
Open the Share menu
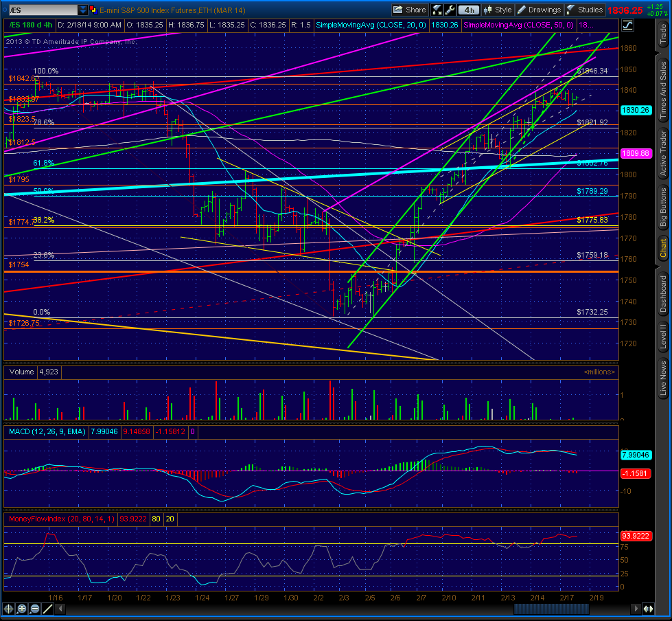(x=409, y=10)
